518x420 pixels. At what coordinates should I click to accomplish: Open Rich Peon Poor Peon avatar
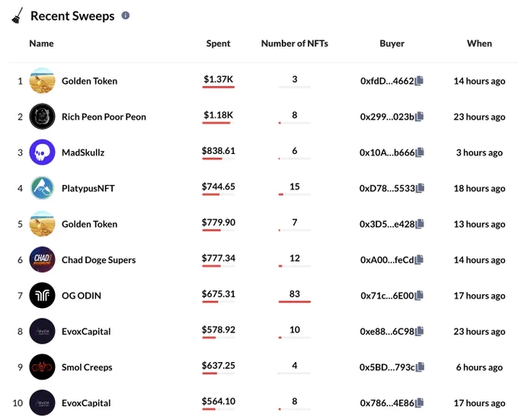[42, 117]
